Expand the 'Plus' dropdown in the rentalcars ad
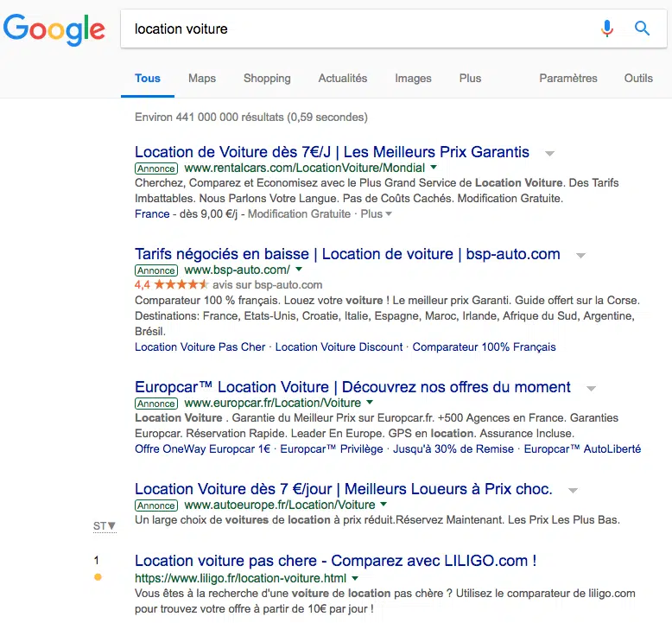 coord(376,213)
